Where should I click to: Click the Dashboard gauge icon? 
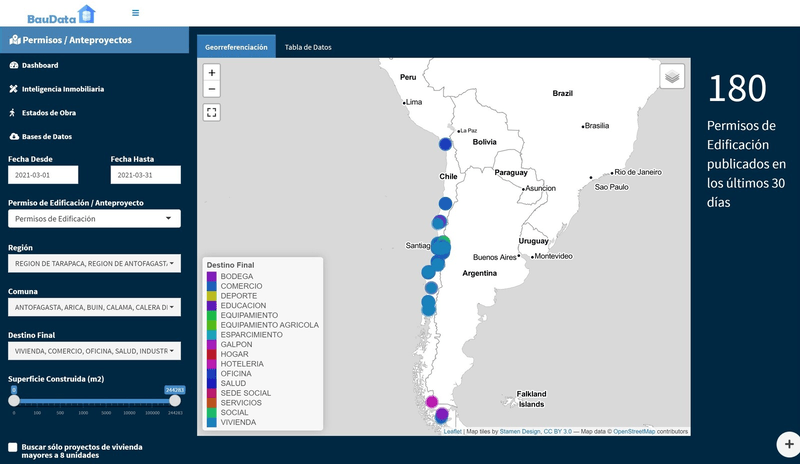tap(14, 65)
